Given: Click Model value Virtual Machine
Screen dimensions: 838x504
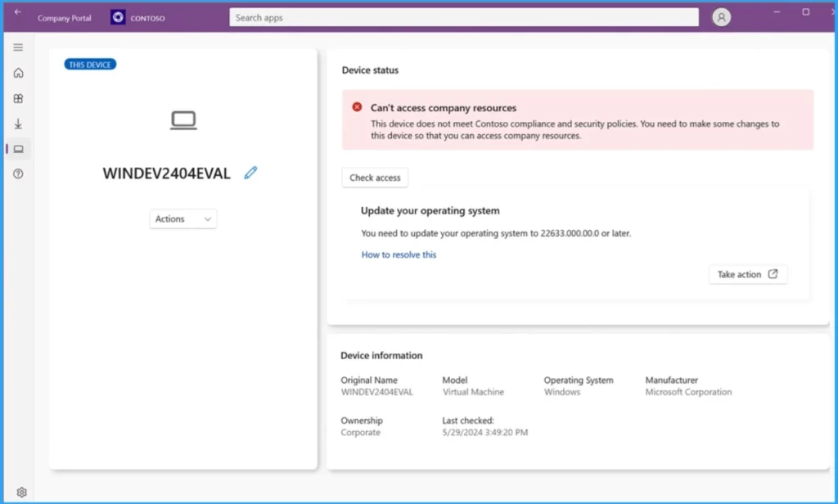Looking at the screenshot, I should (473, 392).
